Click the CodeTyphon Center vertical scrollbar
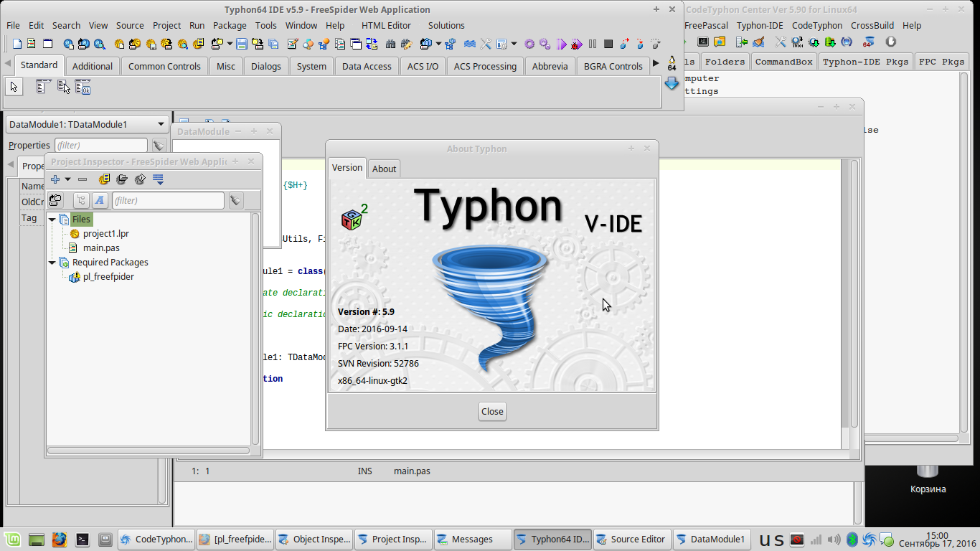The image size is (980, 551). [966, 251]
